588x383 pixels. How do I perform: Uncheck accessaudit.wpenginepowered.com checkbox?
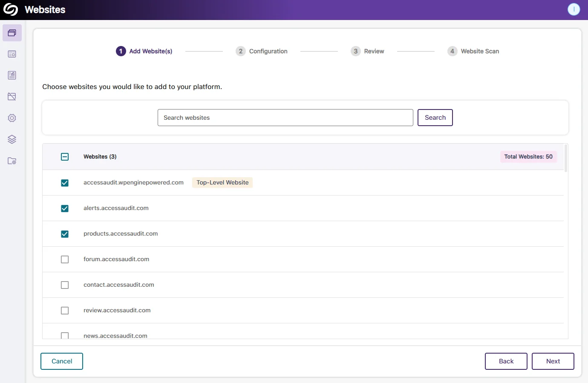pyautogui.click(x=65, y=183)
